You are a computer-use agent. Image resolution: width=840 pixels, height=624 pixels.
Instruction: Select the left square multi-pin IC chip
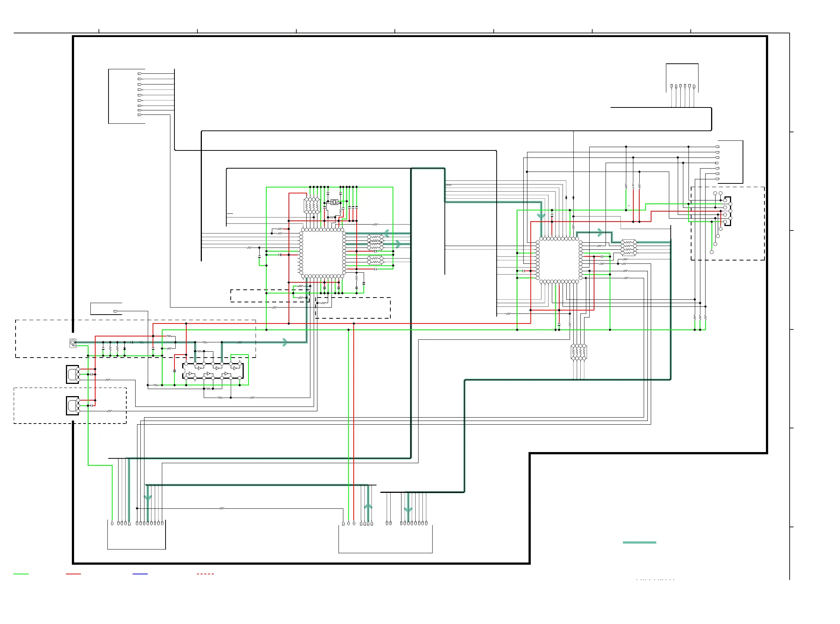[323, 253]
